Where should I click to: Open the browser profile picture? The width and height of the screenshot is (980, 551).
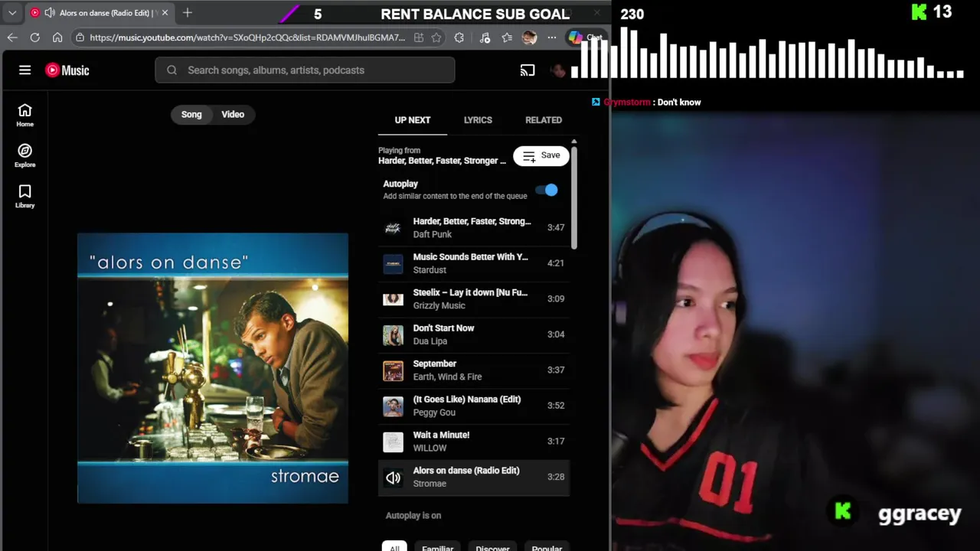pos(529,37)
